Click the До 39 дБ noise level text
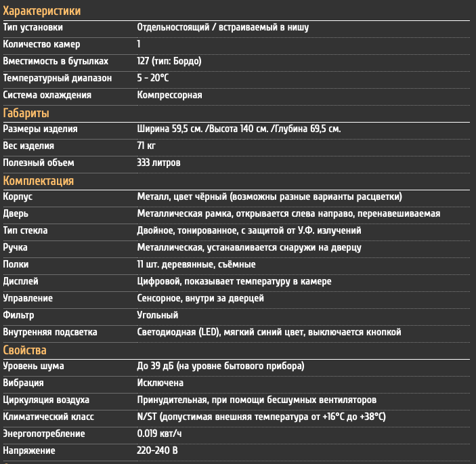This screenshot has width=476, height=464. [153, 366]
